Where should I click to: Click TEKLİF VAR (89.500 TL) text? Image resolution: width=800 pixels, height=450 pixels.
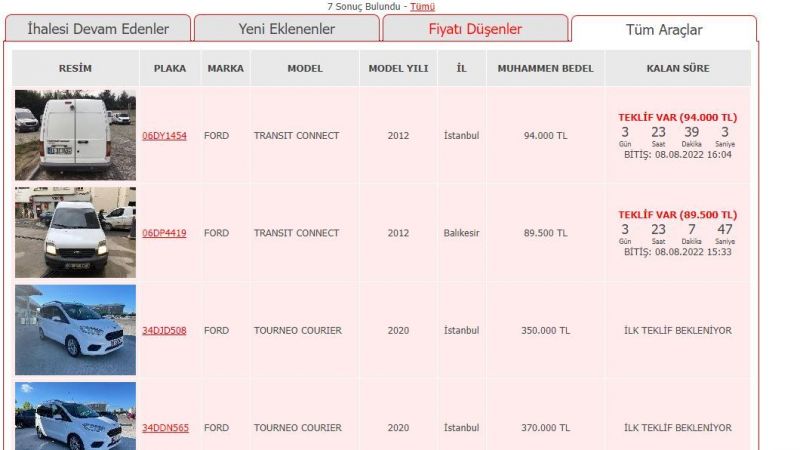(678, 215)
